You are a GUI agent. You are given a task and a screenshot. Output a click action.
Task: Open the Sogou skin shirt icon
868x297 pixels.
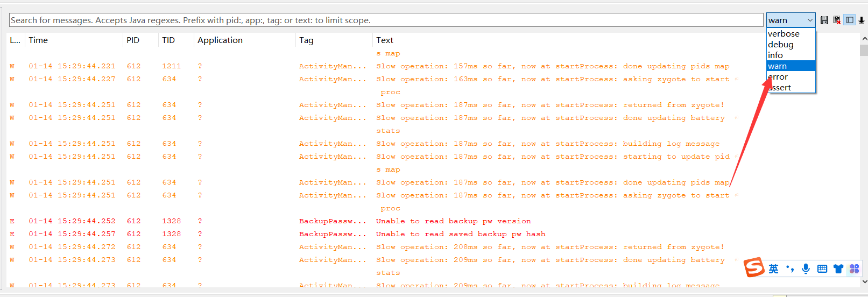tap(838, 268)
